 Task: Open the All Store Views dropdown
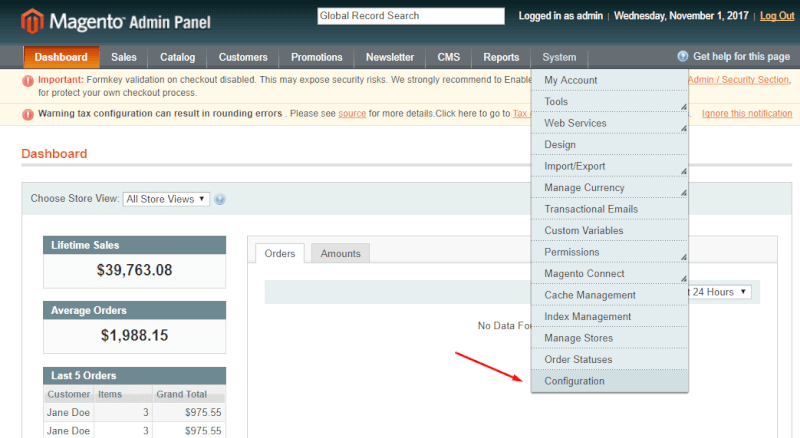pyautogui.click(x=166, y=199)
